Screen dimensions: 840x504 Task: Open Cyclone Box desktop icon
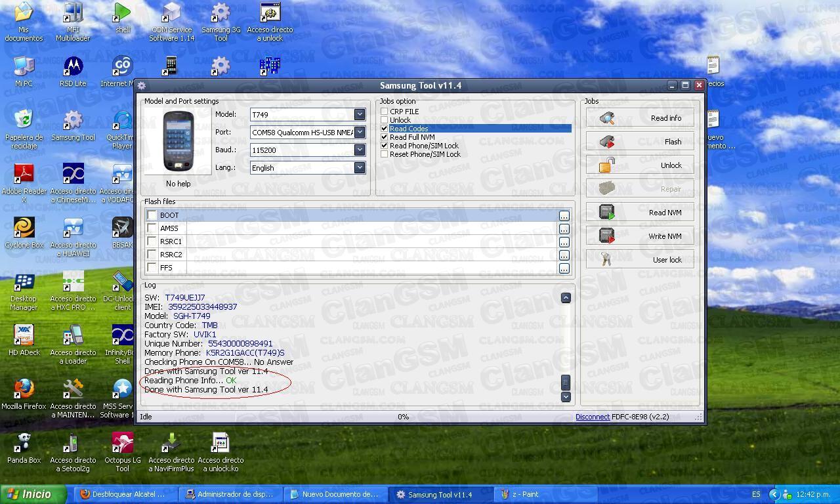tap(24, 233)
